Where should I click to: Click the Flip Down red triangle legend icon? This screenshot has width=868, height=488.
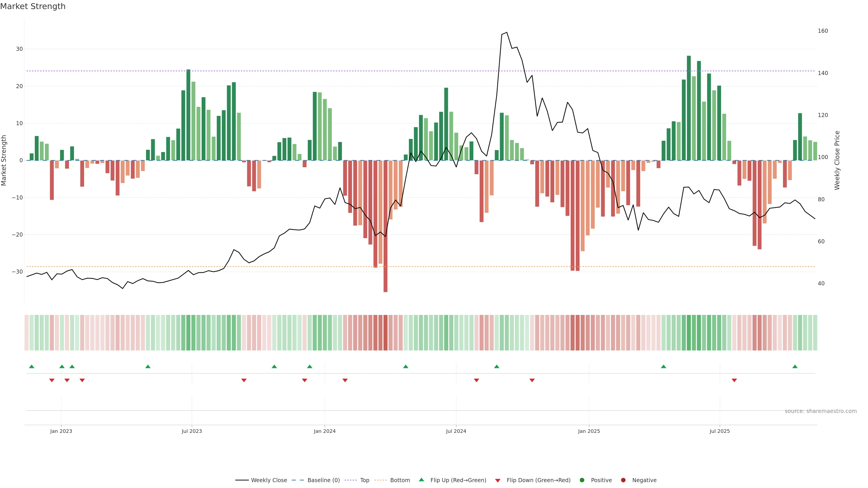click(x=498, y=481)
